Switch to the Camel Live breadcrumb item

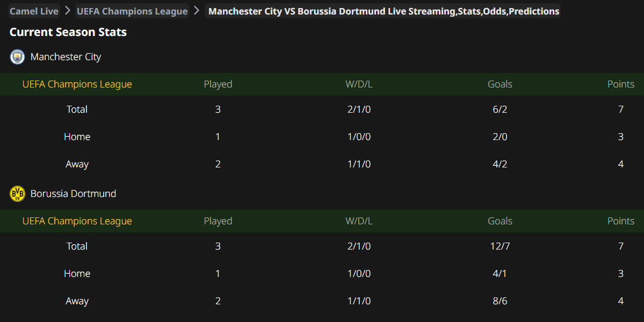34,10
